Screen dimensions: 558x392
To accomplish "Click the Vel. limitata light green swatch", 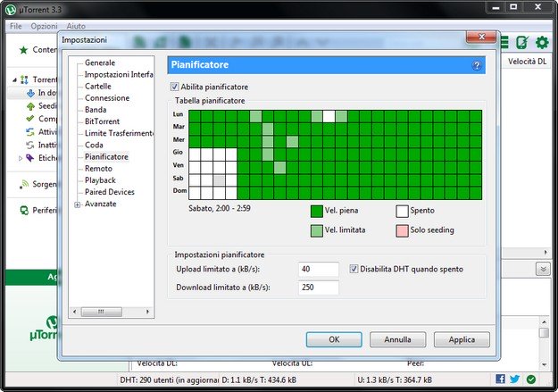I will tap(317, 230).
